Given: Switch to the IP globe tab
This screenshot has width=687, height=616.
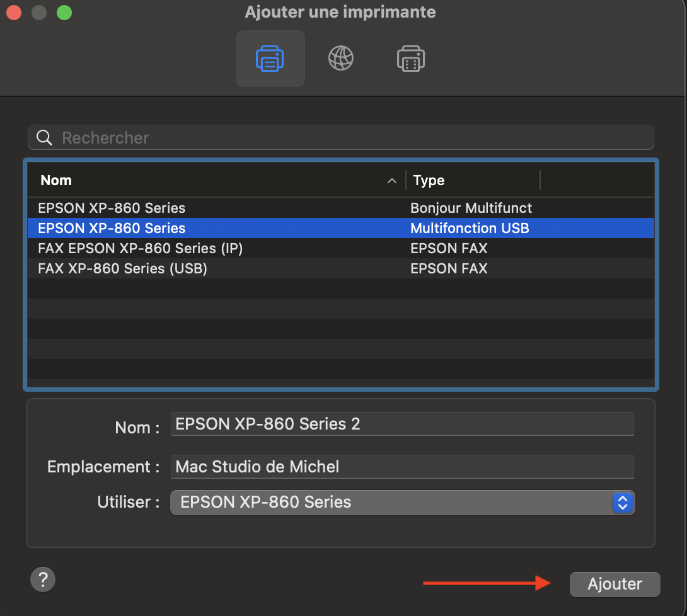Looking at the screenshot, I should click(x=340, y=59).
